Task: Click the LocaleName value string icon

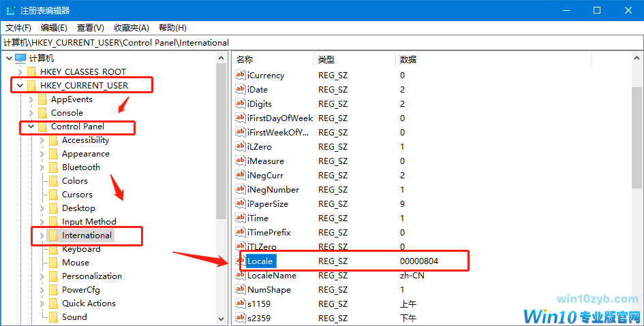Action: click(240, 276)
